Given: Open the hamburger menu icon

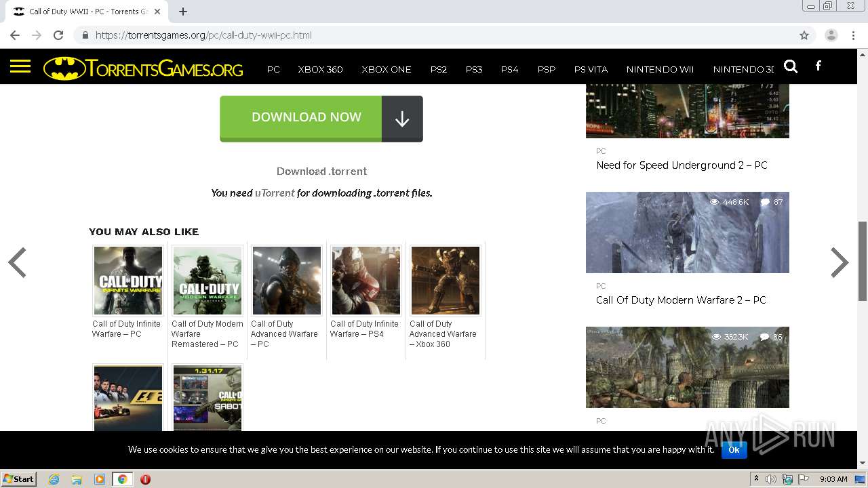Looking at the screenshot, I should coord(20,66).
